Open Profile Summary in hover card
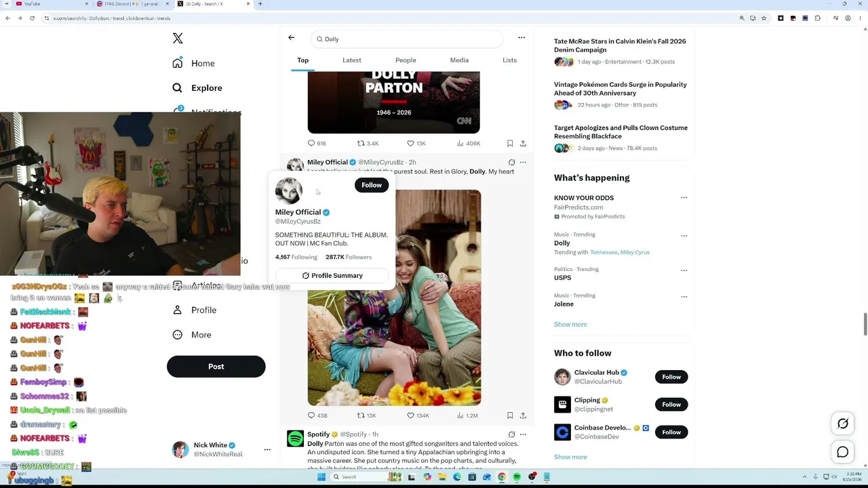 pos(332,276)
